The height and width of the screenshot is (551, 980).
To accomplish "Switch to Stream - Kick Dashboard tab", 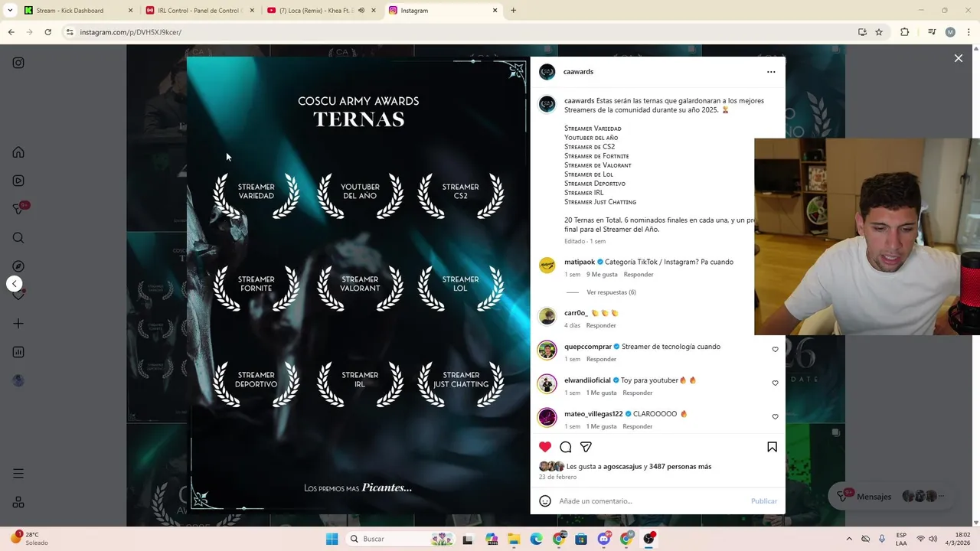I will pos(78,11).
